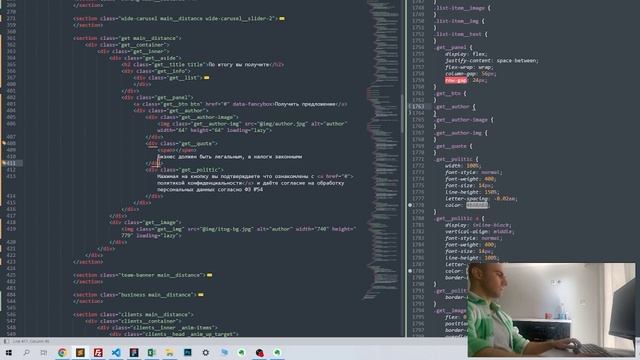Image resolution: width=640 pixels, height=360 pixels.
Task: Click the div class get__aside line
Action: click(x=145, y=58)
